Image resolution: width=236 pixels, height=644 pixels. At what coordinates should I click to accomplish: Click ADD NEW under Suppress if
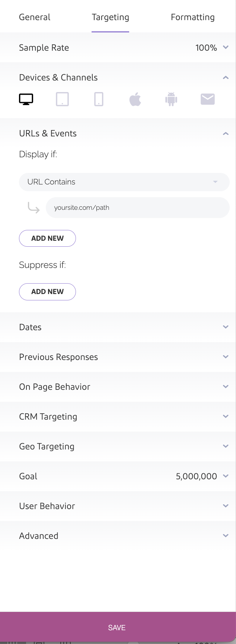(x=47, y=292)
